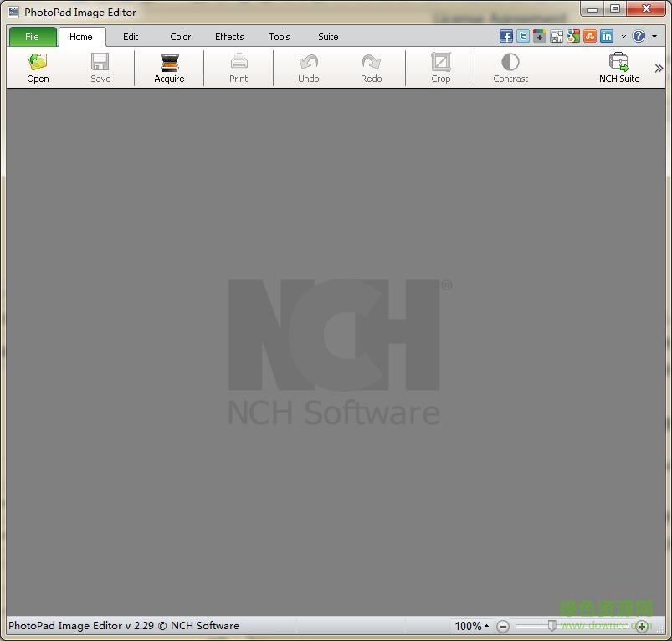Expand the 100% zoom level dropdown

coord(472,626)
